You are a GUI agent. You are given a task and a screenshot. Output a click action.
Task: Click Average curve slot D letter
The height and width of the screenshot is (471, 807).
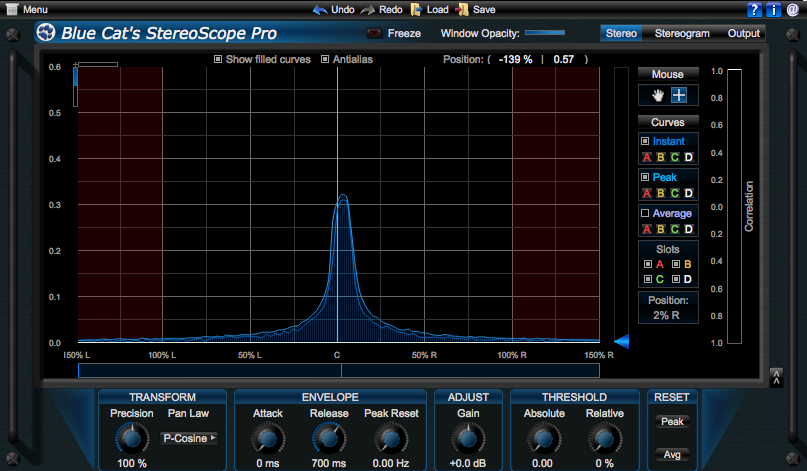[689, 229]
